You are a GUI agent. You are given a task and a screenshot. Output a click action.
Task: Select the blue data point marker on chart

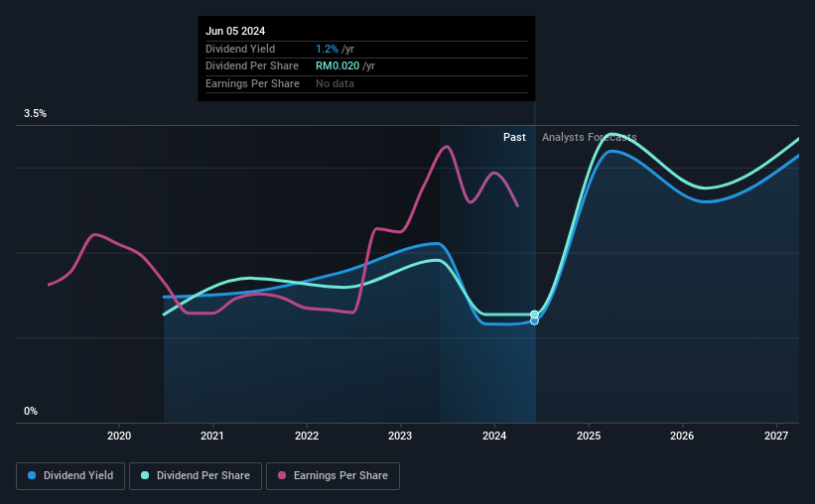534,321
